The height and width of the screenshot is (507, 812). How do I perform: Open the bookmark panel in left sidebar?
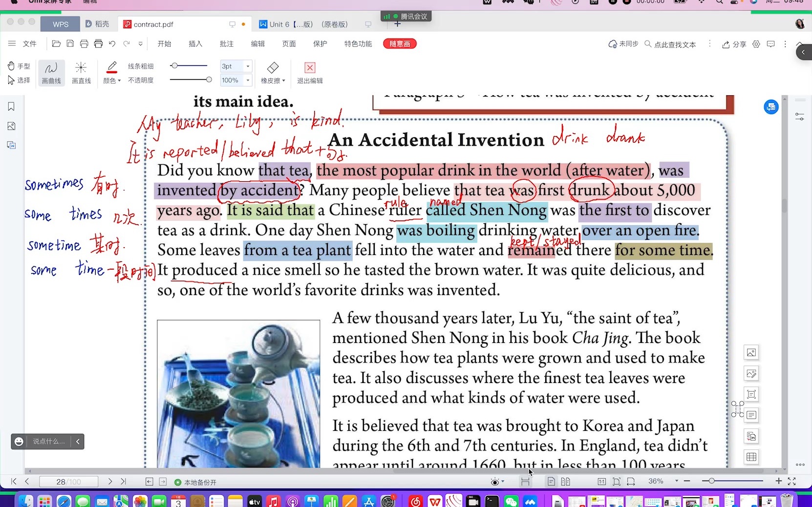pyautogui.click(x=11, y=106)
